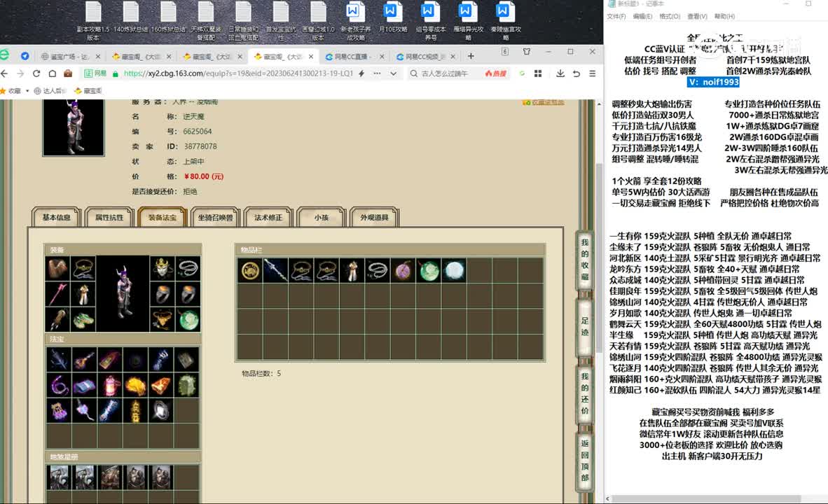Select the blue spear in the 物品栏 inventory

(x=275, y=270)
